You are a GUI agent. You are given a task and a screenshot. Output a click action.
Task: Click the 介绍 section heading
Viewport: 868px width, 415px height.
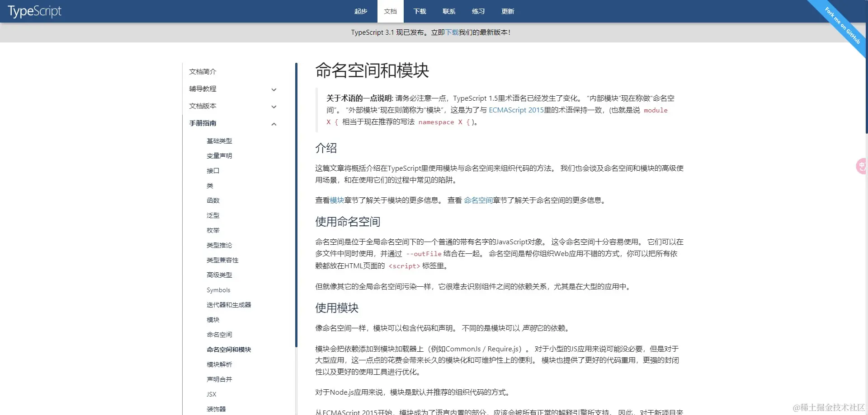click(x=326, y=148)
